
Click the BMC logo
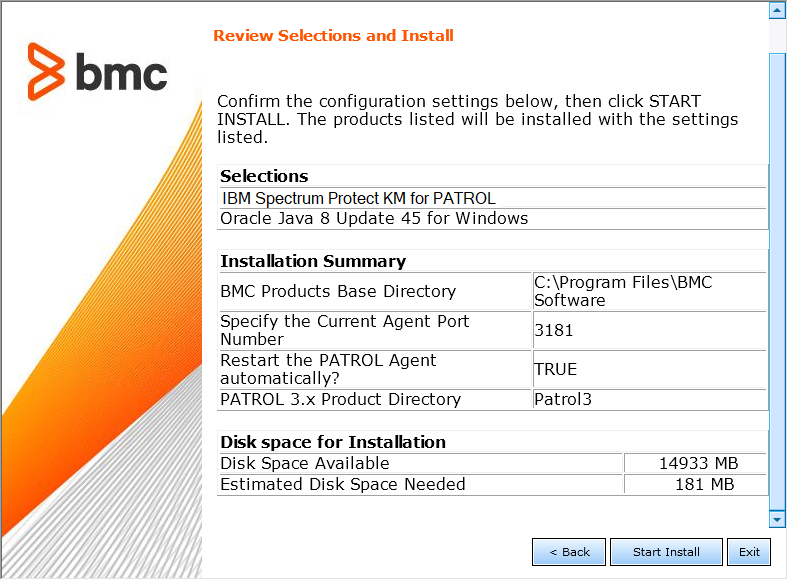pyautogui.click(x=97, y=72)
